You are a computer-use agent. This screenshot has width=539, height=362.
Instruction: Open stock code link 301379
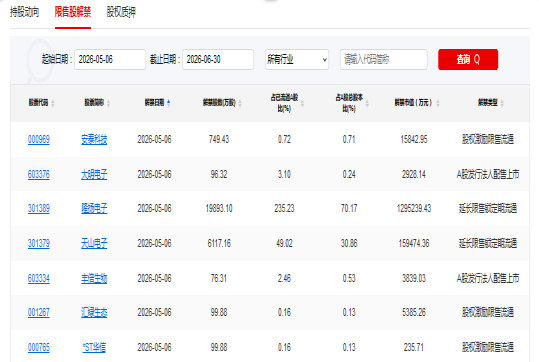point(39,244)
